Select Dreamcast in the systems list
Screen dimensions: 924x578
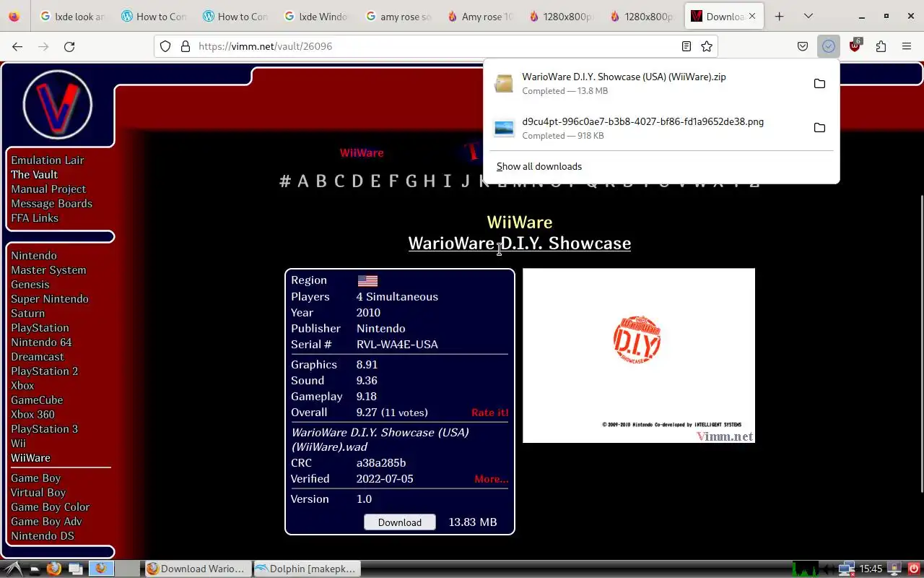coord(38,357)
